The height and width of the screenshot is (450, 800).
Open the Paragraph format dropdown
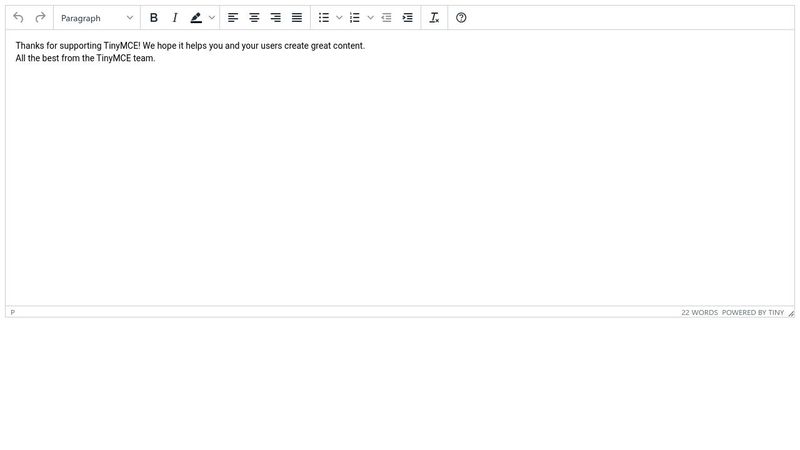click(x=97, y=18)
